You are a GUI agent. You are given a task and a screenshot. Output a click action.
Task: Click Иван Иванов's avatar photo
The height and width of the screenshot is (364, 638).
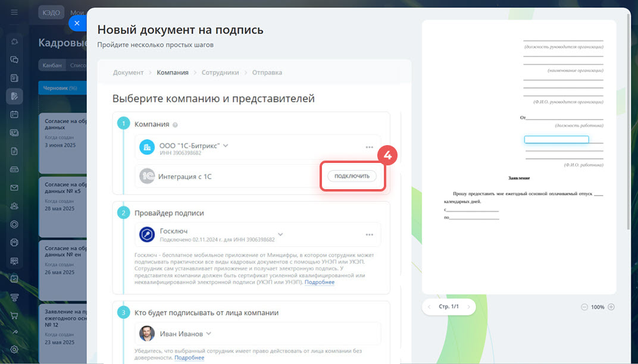click(x=147, y=334)
